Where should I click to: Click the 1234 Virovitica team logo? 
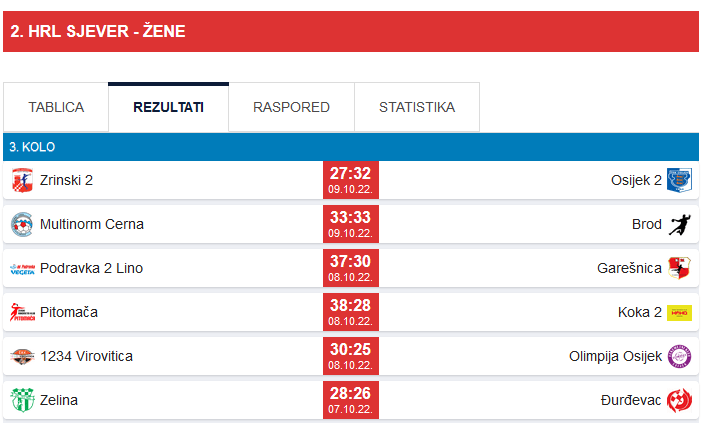(x=22, y=356)
